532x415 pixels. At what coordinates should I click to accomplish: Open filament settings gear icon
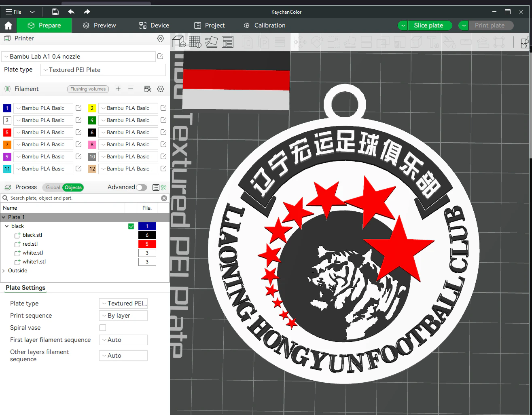[161, 89]
